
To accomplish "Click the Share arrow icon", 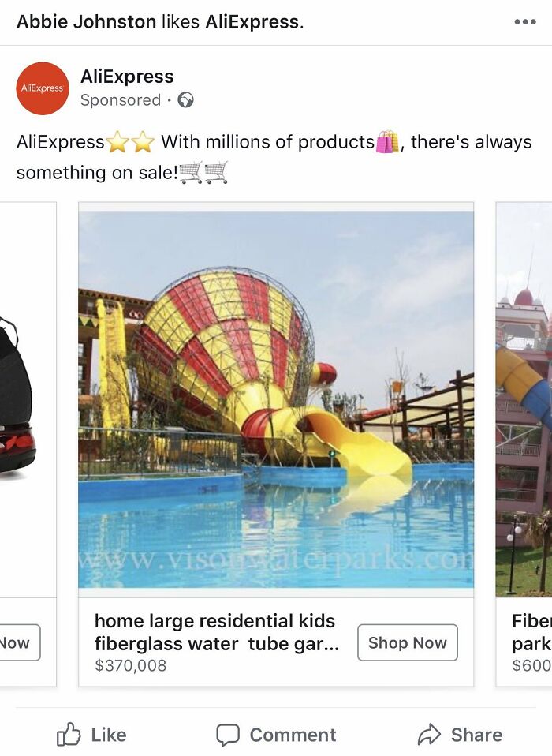I will [429, 735].
